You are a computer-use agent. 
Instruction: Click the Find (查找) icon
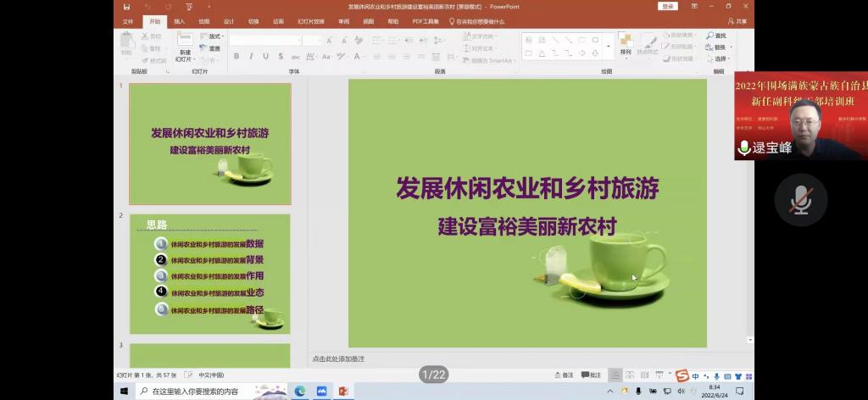point(716,36)
